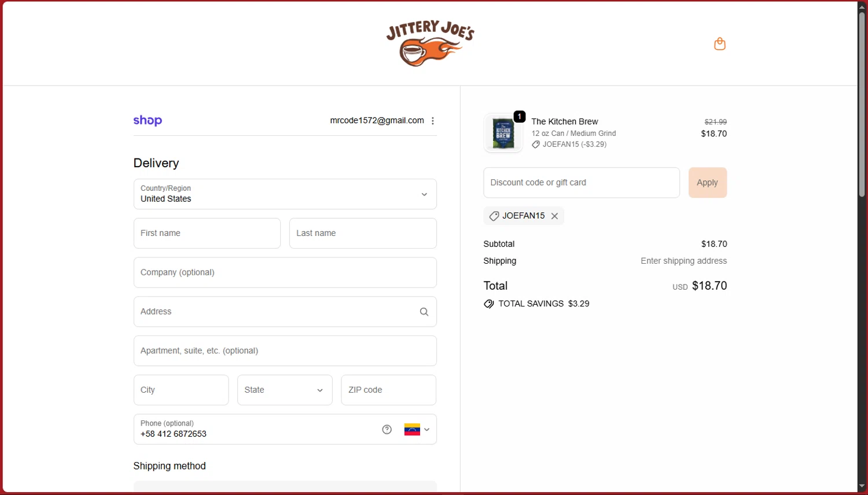Click the 'Enter shipping address' text
This screenshot has height=495, width=868.
(683, 261)
